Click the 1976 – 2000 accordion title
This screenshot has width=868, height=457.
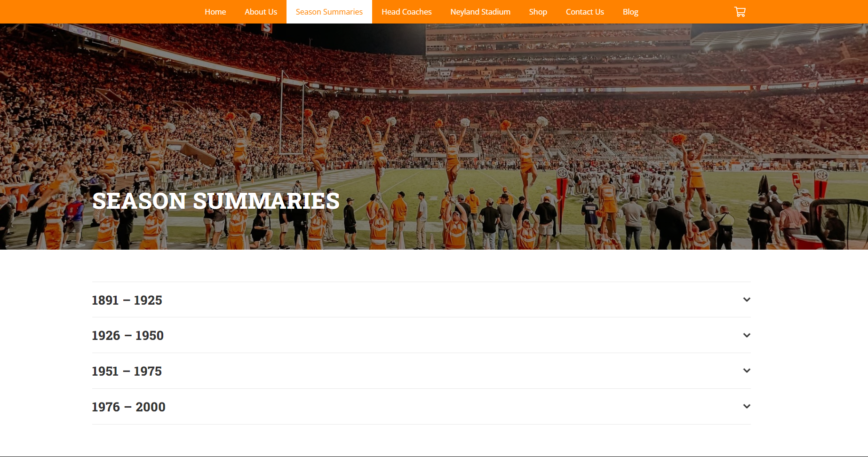coord(128,407)
